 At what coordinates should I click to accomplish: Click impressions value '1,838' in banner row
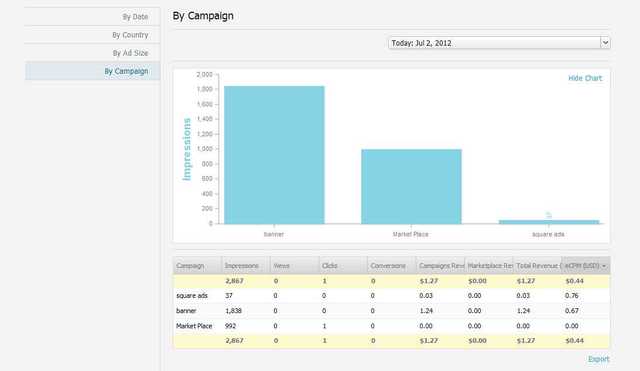click(233, 311)
